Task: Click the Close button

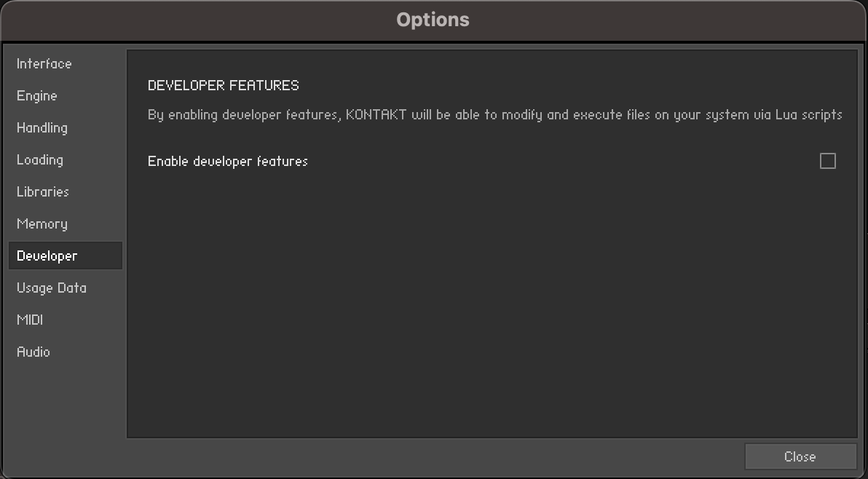Action: [800, 456]
